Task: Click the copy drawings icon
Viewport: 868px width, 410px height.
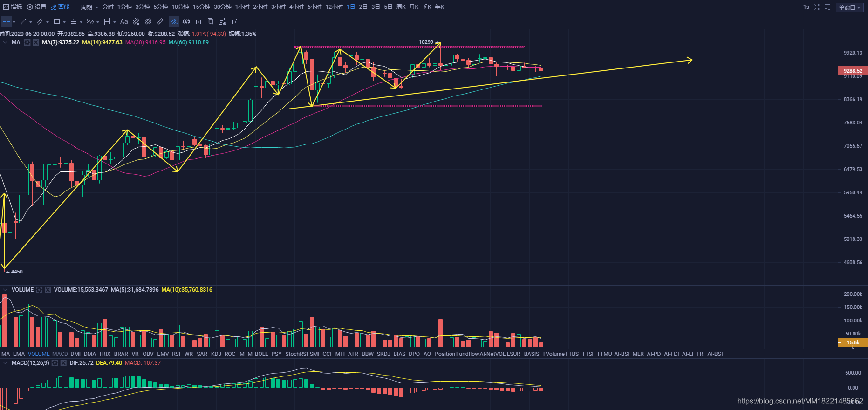Action: coord(211,21)
